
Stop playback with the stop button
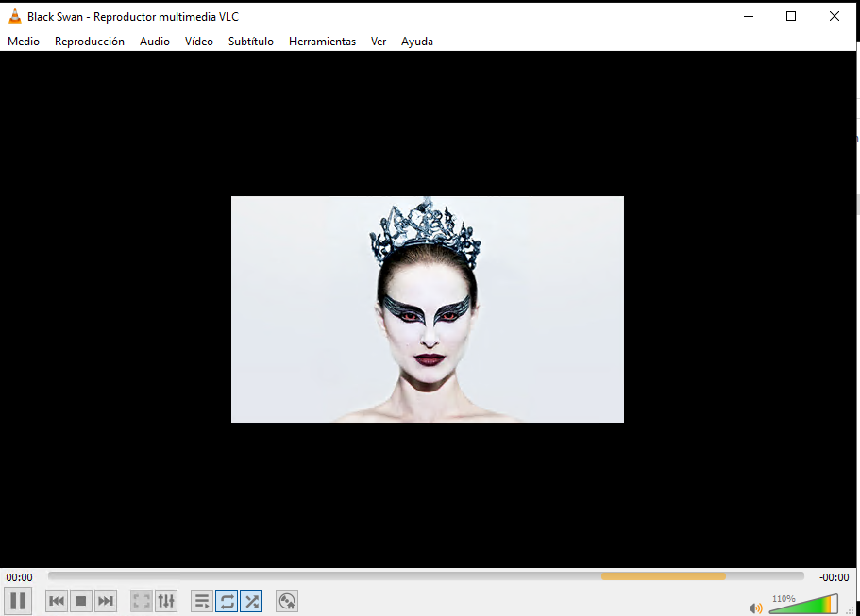[81, 601]
